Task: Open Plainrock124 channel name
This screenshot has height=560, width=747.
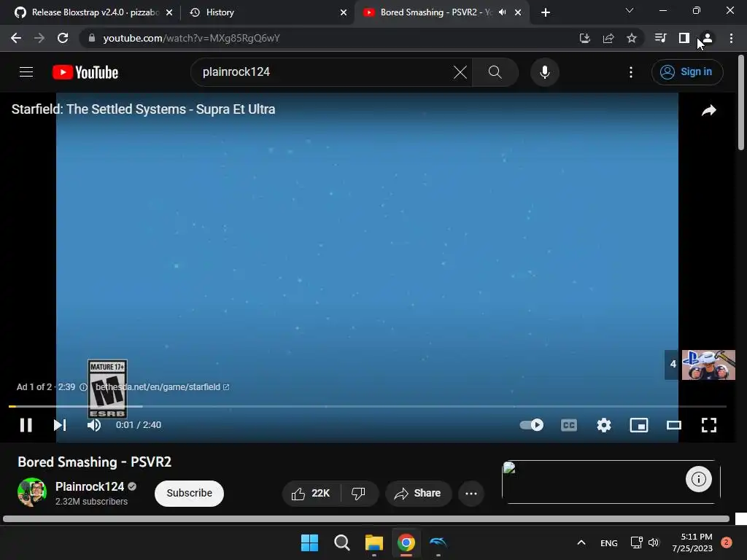Action: pos(90,486)
